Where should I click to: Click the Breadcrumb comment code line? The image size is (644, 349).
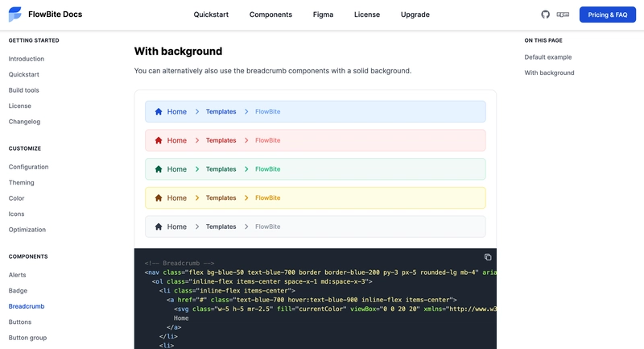pyautogui.click(x=180, y=263)
